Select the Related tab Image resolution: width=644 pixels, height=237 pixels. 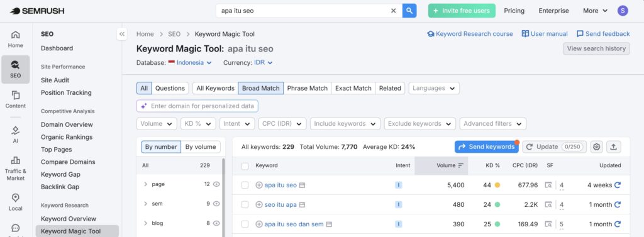click(x=390, y=88)
